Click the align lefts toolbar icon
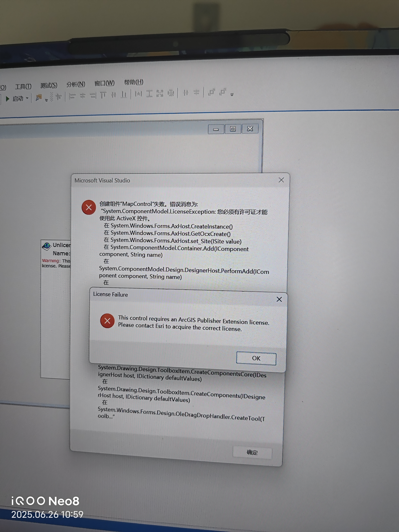This screenshot has height=532, width=399. [72, 96]
